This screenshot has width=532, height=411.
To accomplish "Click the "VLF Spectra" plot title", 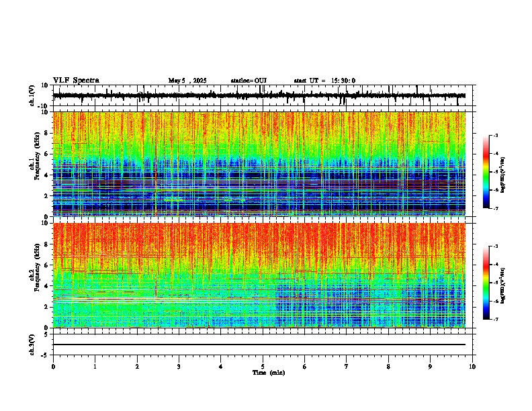I will click(76, 81).
